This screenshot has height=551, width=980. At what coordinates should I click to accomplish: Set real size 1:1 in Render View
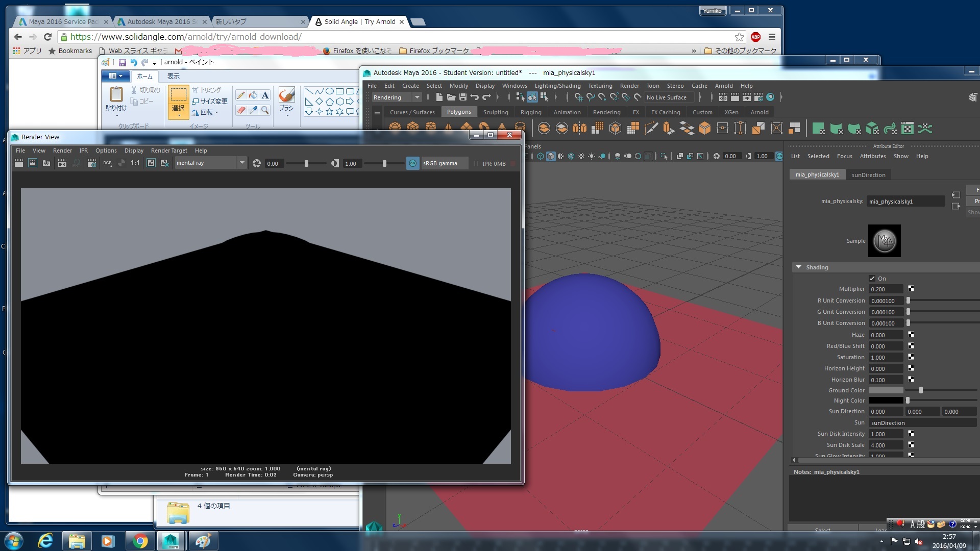click(135, 163)
